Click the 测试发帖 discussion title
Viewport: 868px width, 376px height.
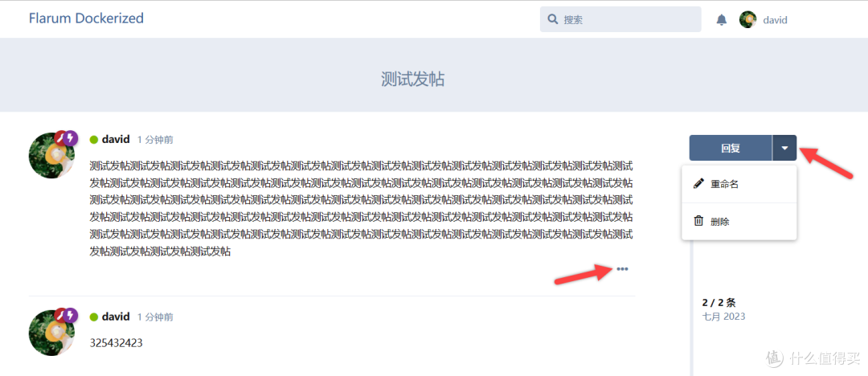click(x=412, y=80)
